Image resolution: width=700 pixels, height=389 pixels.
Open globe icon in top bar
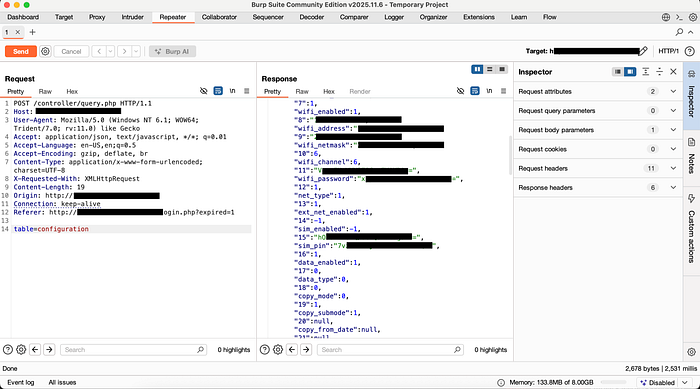666,17
